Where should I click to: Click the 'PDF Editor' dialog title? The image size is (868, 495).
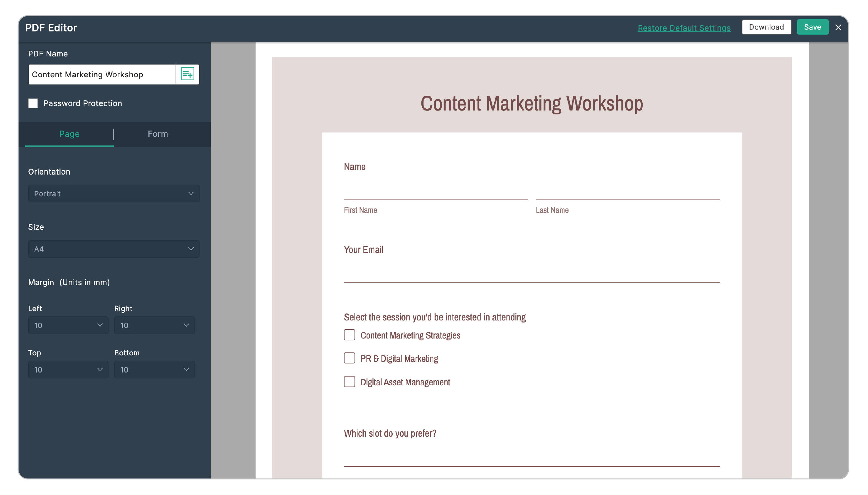coord(51,28)
